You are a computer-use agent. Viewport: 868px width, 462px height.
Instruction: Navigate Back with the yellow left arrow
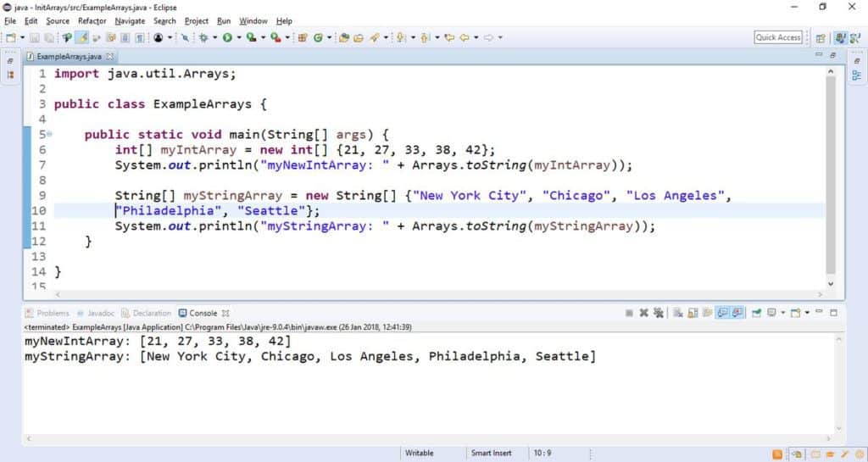[465, 37]
